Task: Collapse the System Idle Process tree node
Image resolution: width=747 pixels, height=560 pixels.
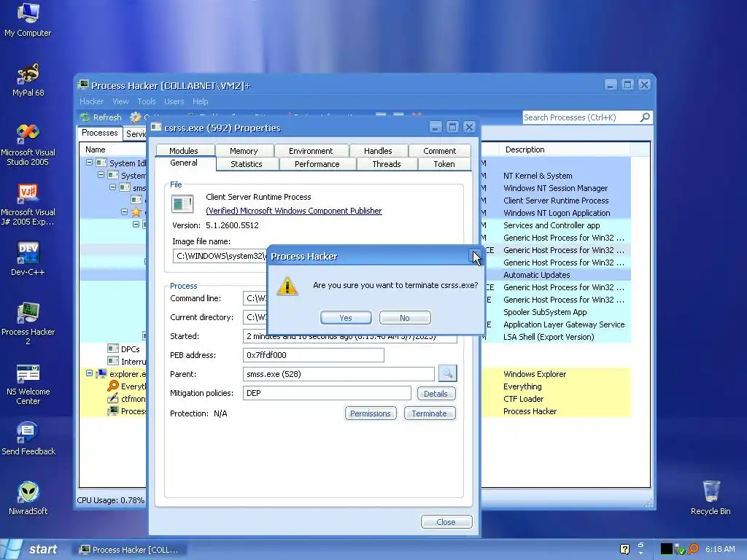Action: [89, 163]
